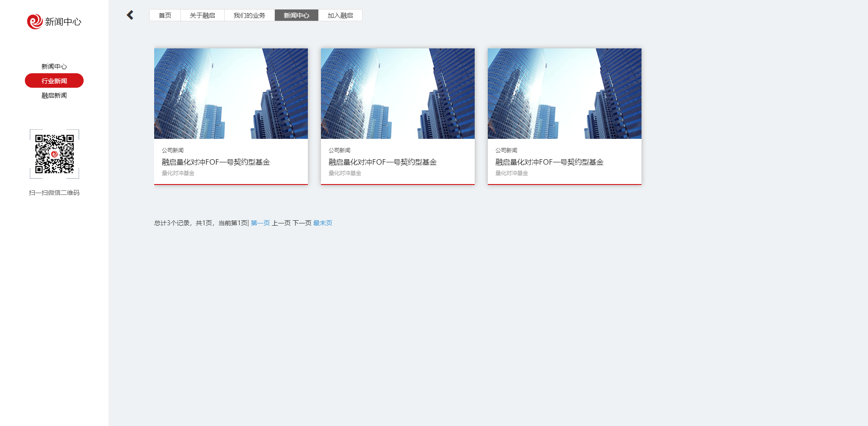Click 新闻中心 in the top navigation bar
Screen dimensions: 868x426
coord(296,15)
